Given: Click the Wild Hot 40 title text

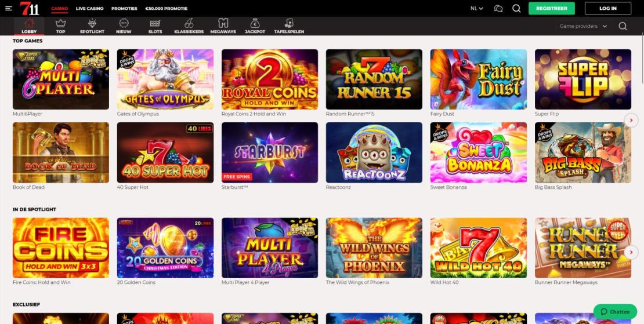Looking at the screenshot, I should point(444,283).
